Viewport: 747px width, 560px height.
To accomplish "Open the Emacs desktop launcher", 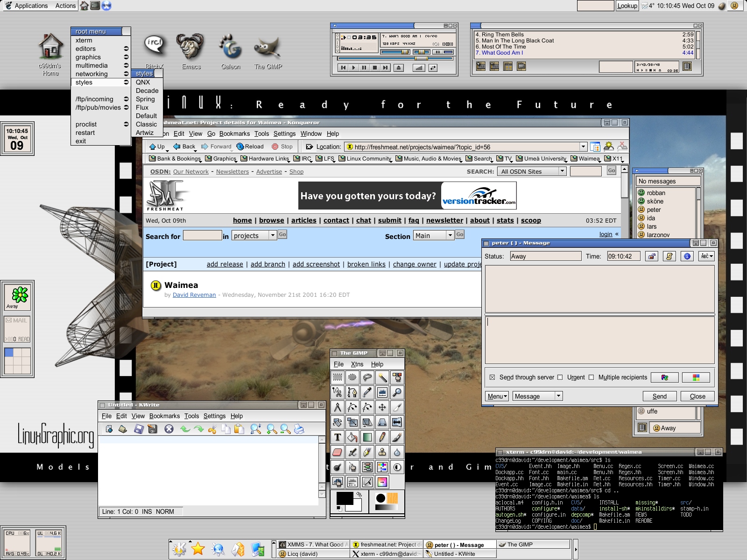I will coord(191,51).
